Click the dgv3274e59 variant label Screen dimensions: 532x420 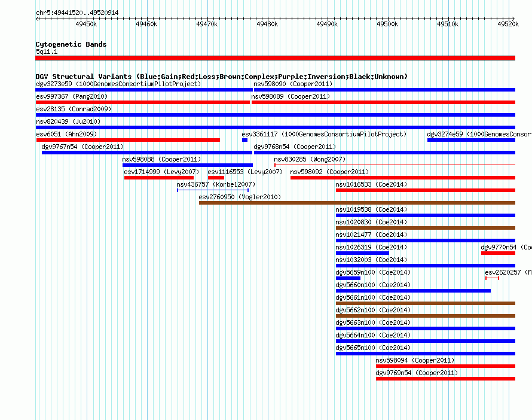tap(479, 134)
